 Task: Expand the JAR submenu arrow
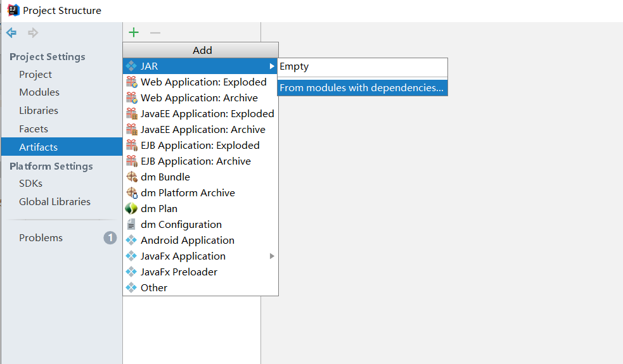tap(272, 66)
